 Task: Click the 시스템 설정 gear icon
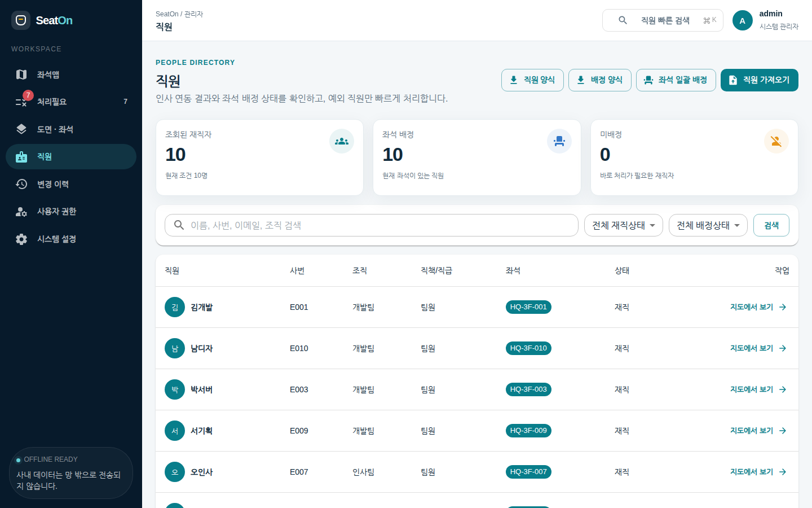(21, 239)
